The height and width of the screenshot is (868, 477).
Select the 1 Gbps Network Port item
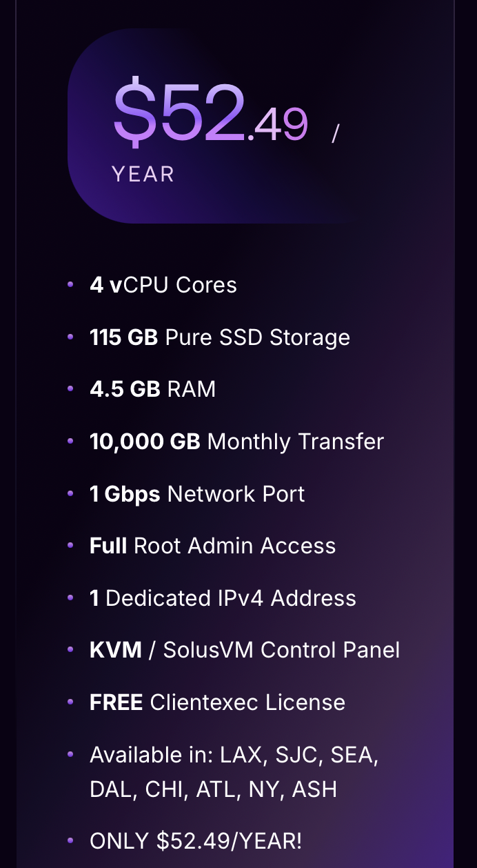tap(197, 494)
